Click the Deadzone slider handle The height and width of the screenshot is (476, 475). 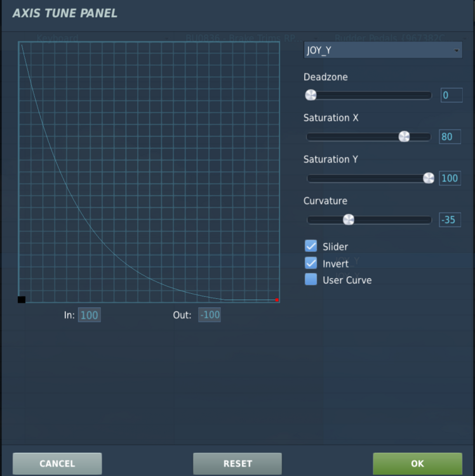(x=311, y=95)
